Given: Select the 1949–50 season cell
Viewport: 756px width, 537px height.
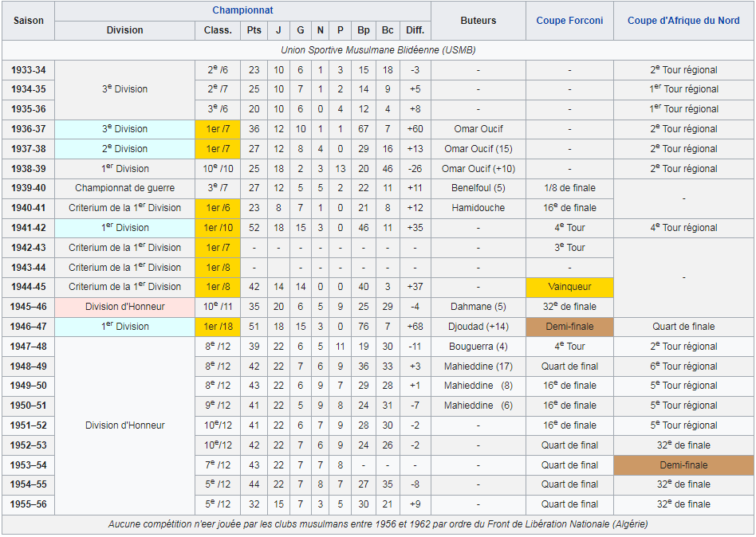Looking at the screenshot, I should (x=29, y=386).
